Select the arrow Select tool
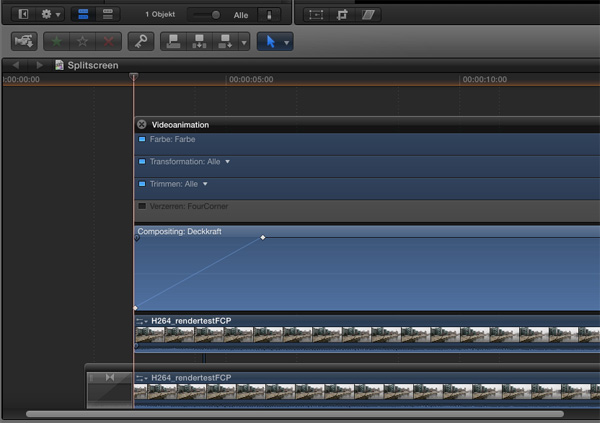Viewport: 600px width, 423px height. click(x=271, y=41)
